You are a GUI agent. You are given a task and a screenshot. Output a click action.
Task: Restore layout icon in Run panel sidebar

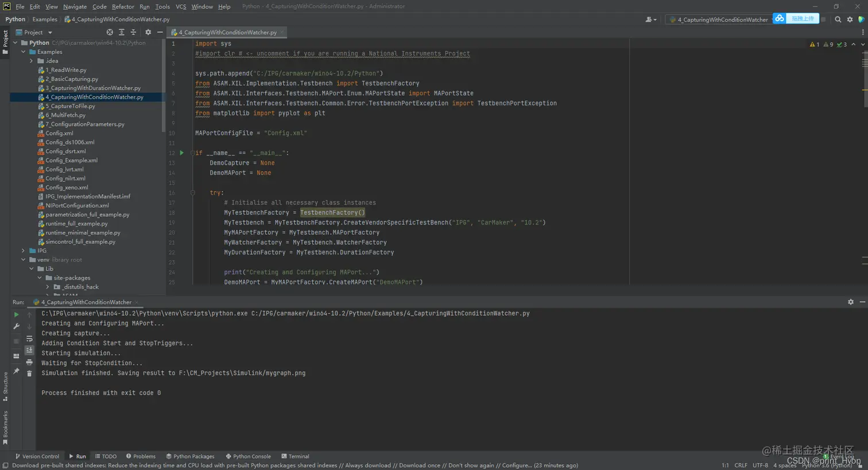pos(16,356)
